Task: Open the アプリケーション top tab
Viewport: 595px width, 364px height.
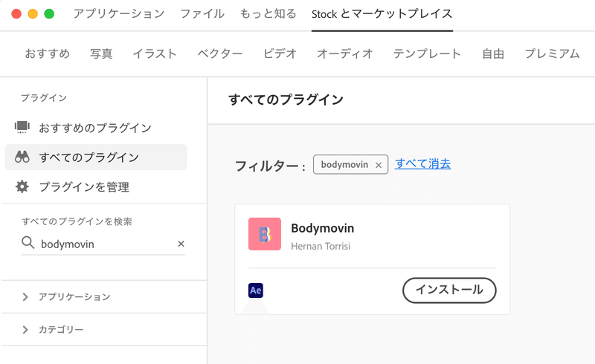Action: (119, 13)
